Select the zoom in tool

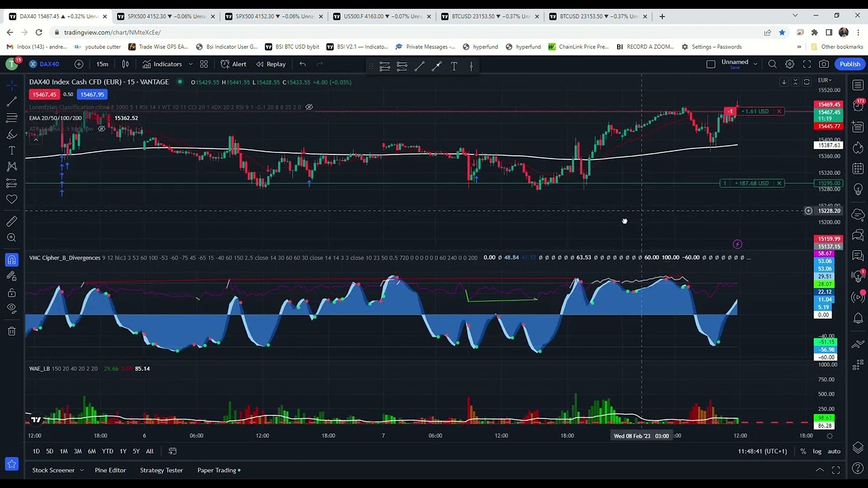pos(12,237)
